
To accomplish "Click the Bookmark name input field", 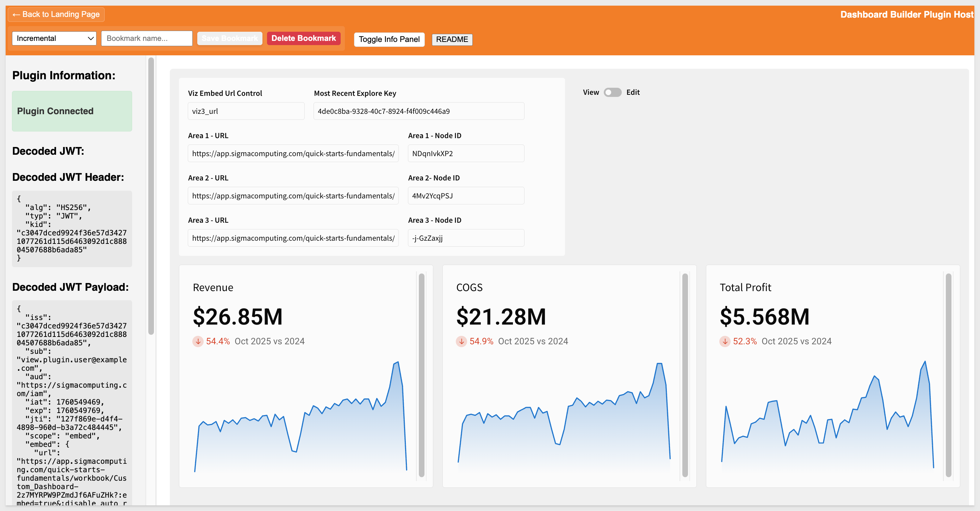I will (147, 38).
